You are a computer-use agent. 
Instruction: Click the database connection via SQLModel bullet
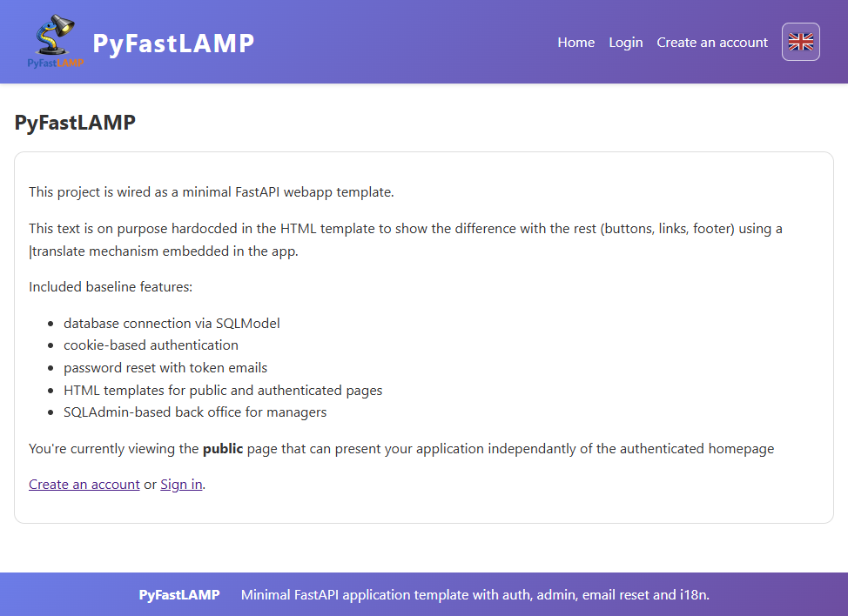click(172, 324)
